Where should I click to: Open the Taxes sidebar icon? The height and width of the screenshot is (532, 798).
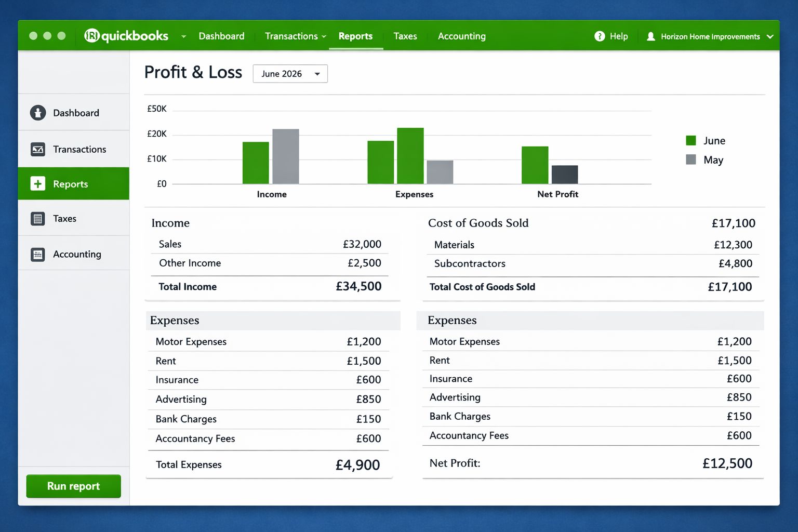click(38, 219)
